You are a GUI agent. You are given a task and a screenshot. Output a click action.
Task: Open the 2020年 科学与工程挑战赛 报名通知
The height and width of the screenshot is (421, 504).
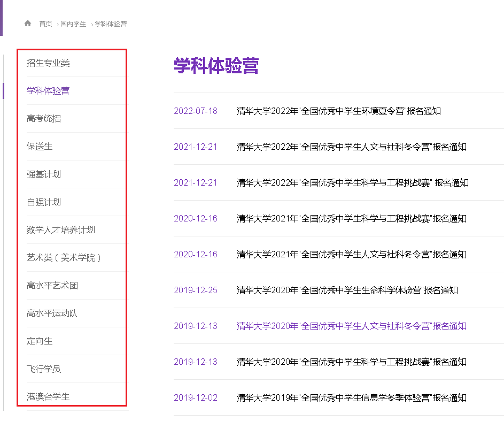click(352, 362)
